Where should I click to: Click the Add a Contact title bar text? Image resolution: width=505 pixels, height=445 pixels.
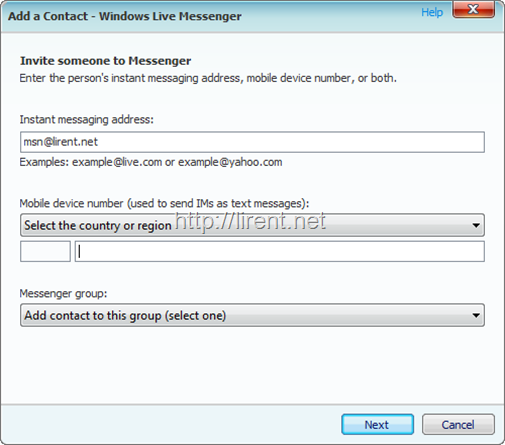point(125,16)
